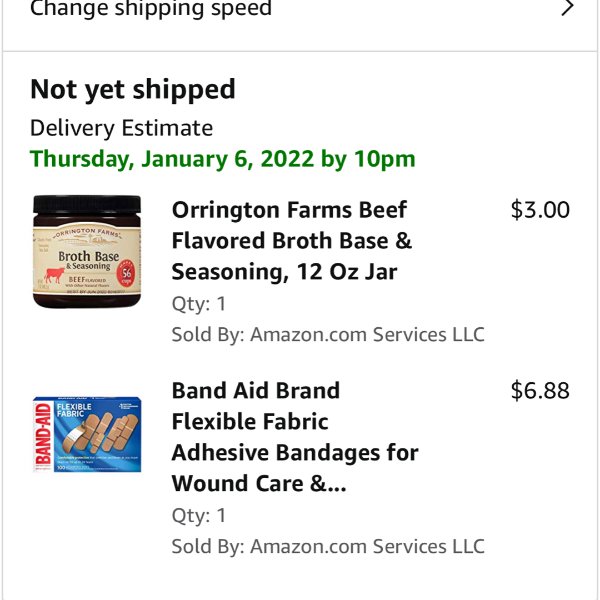600x600 pixels.
Task: Open the Band-Aid box product thumbnail
Action: [87, 434]
